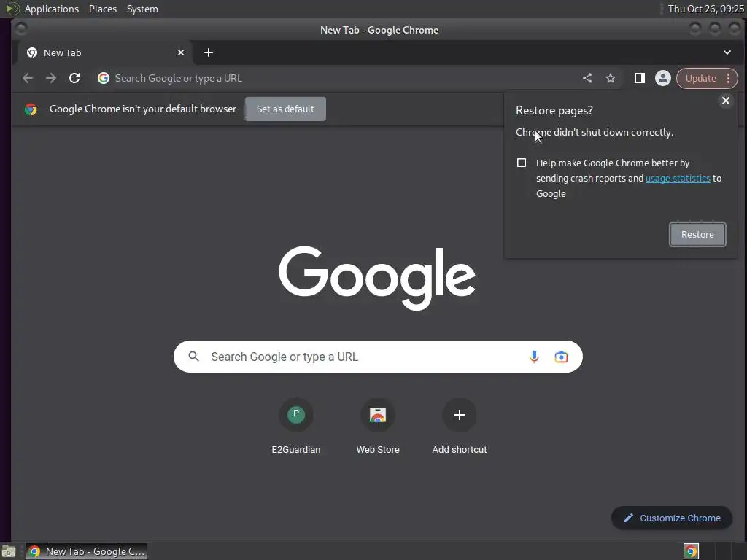Click the clock showing Thu Oct 26

[x=705, y=9]
